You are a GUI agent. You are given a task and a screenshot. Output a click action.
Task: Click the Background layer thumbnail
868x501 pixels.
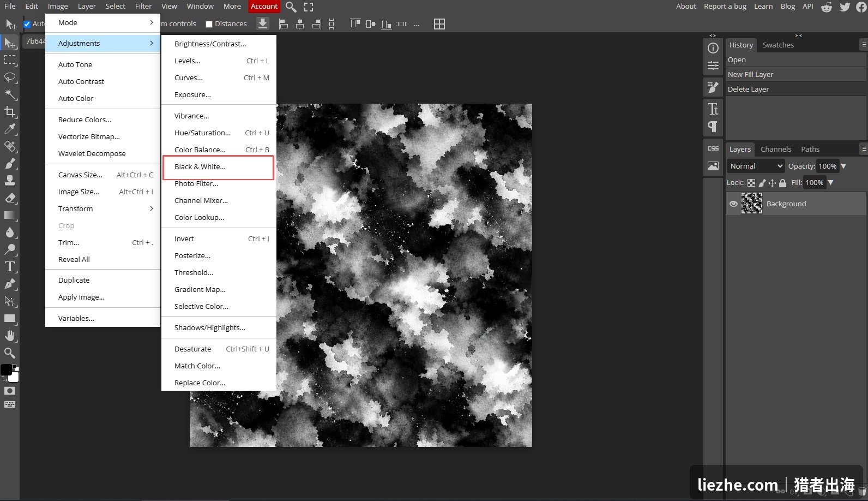point(752,204)
